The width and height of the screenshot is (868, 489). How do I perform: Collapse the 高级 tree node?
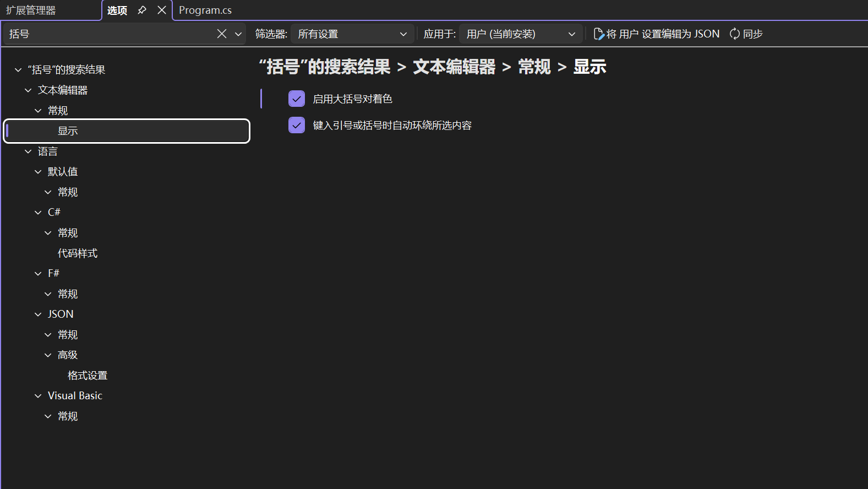[48, 355]
